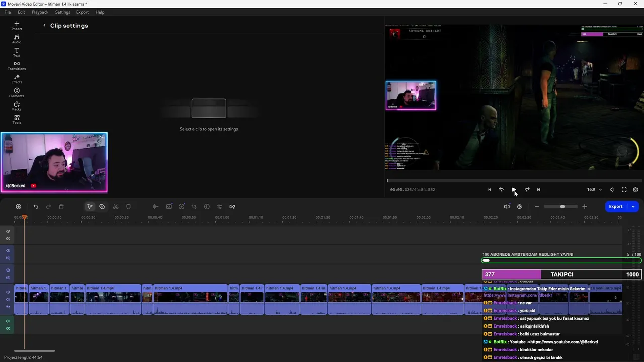Zoom out timeline with minus icon

(x=537, y=207)
